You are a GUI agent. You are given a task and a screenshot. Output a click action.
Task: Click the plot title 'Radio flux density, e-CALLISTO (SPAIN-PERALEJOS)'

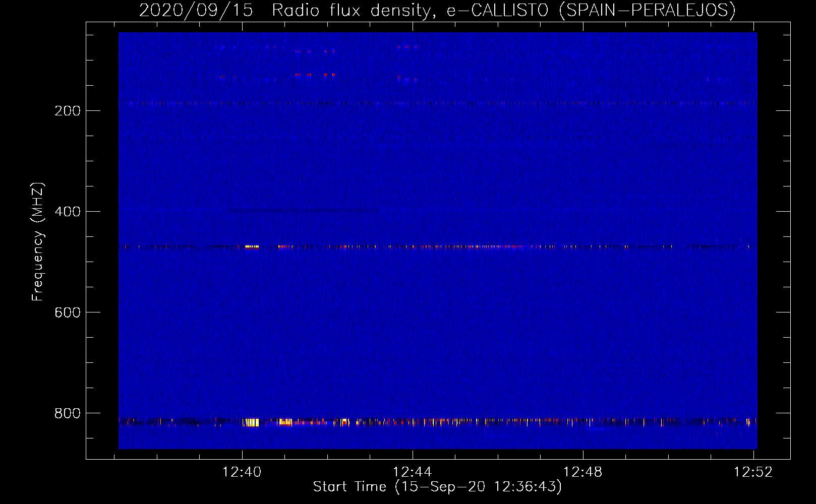click(504, 10)
